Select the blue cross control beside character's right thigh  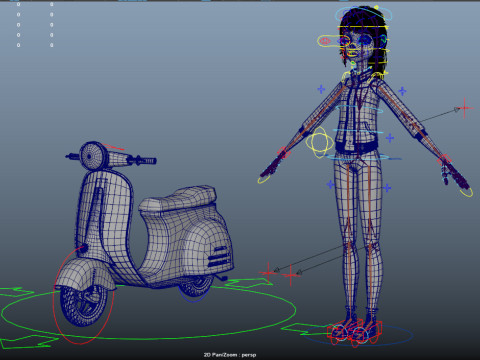pos(387,188)
